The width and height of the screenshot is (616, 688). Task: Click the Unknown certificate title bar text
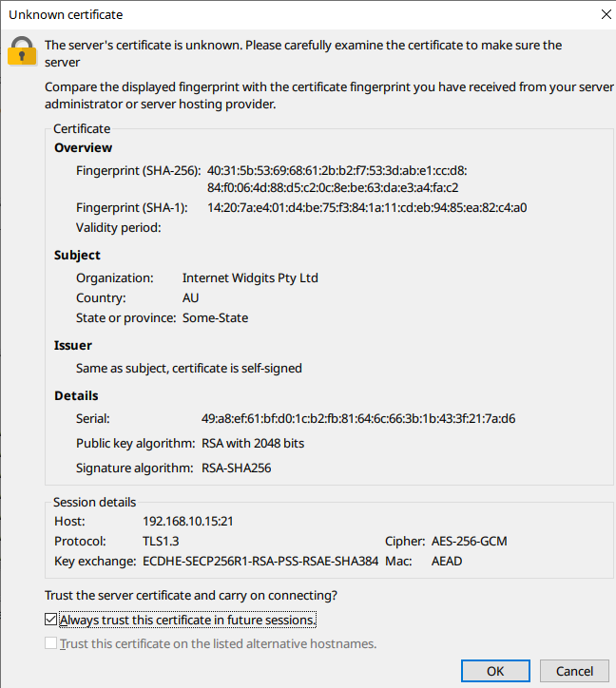coord(66,15)
